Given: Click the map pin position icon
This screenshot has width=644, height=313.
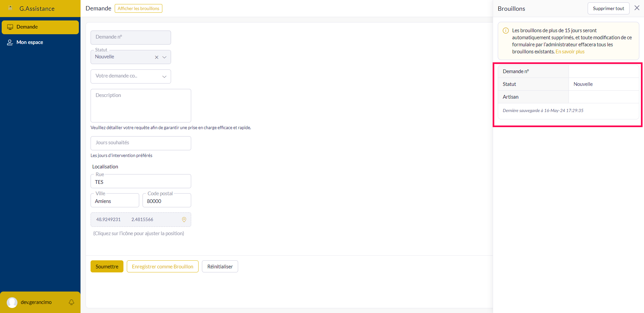Looking at the screenshot, I should coord(184,220).
